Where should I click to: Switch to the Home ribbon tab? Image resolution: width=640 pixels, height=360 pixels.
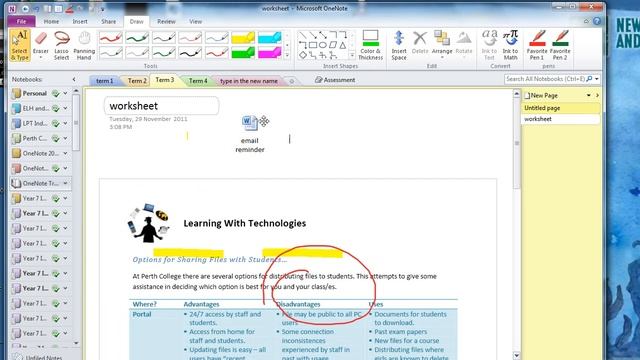(x=51, y=21)
